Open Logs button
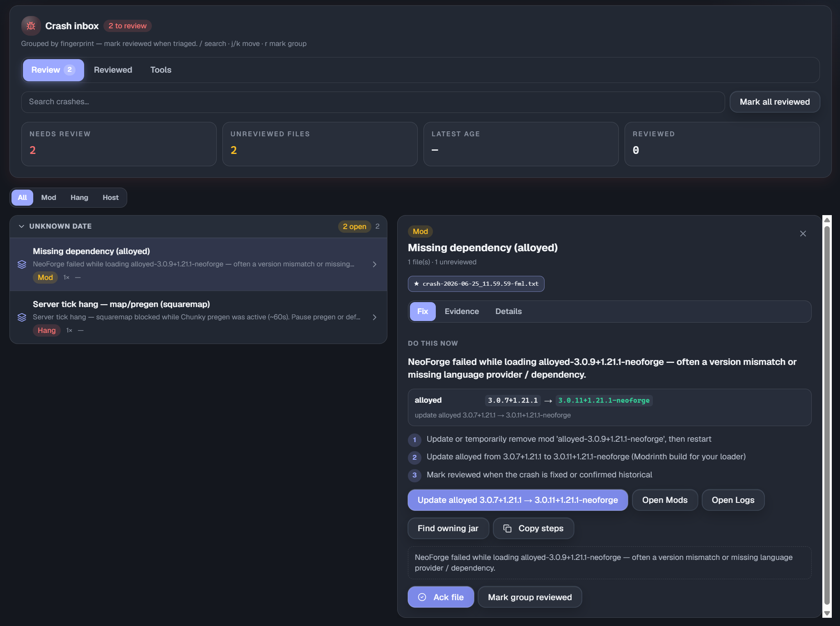840x626 pixels. point(733,500)
